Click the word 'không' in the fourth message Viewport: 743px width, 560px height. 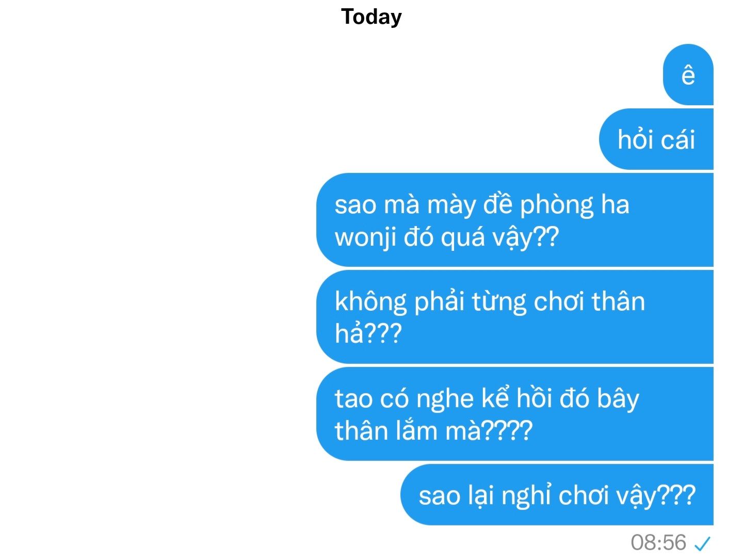point(370,302)
